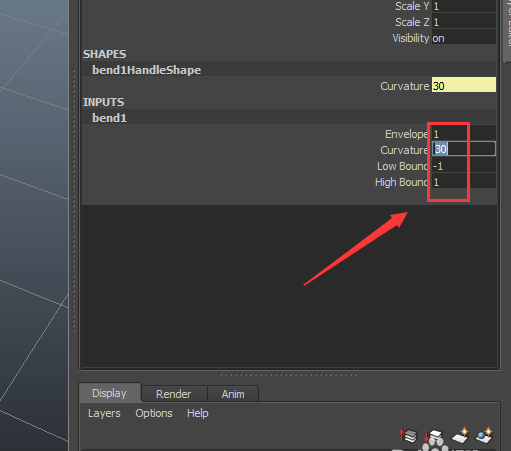Click the create new empty layer icon
Viewport: 511px width, 451px height.
[460, 435]
